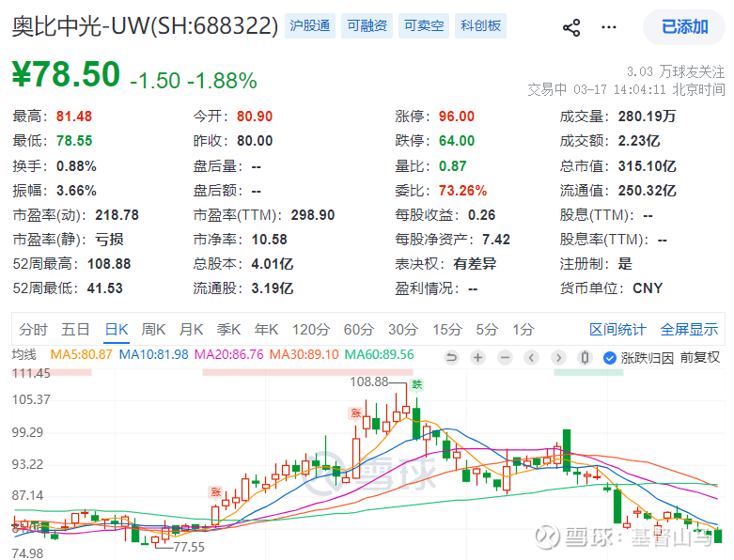Switch to the 15分 chart tab
The image size is (734, 560).
pos(447,330)
